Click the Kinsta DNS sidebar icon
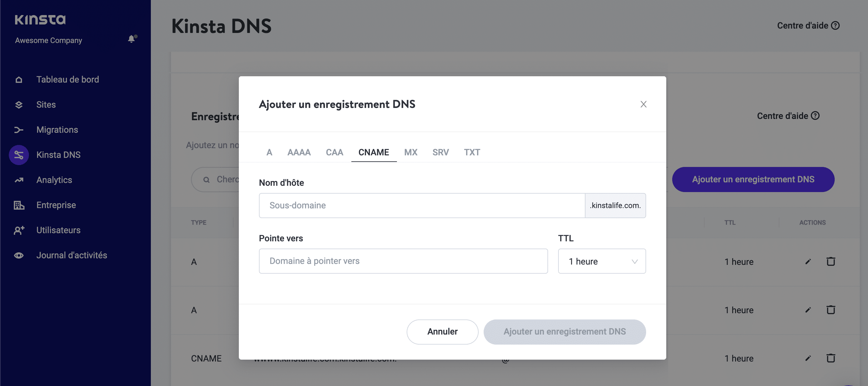 (19, 155)
